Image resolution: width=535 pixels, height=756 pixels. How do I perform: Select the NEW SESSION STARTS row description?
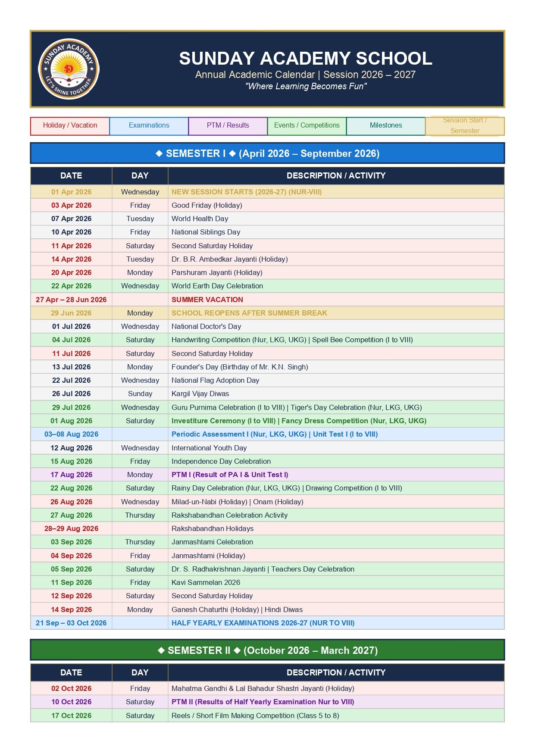[x=247, y=192]
